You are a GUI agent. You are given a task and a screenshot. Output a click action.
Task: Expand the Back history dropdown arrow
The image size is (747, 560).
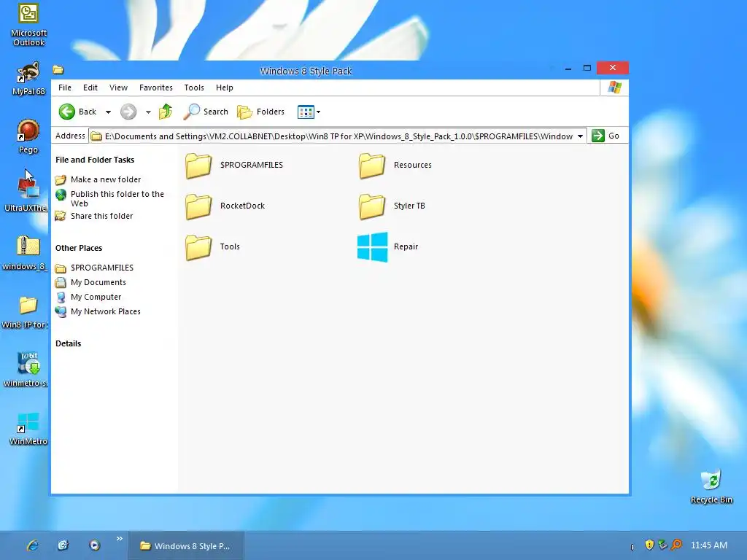pyautogui.click(x=108, y=112)
